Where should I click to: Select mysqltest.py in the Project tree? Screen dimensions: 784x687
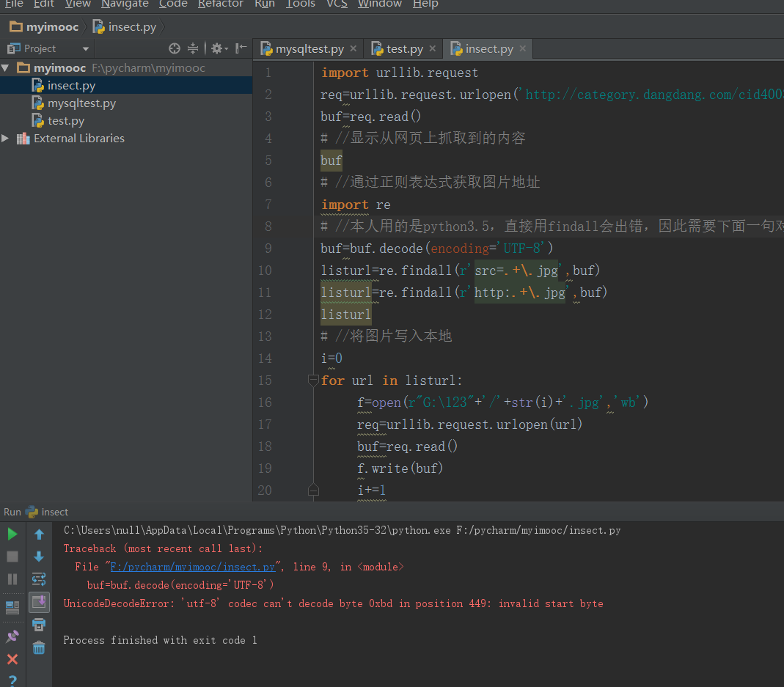(x=79, y=103)
